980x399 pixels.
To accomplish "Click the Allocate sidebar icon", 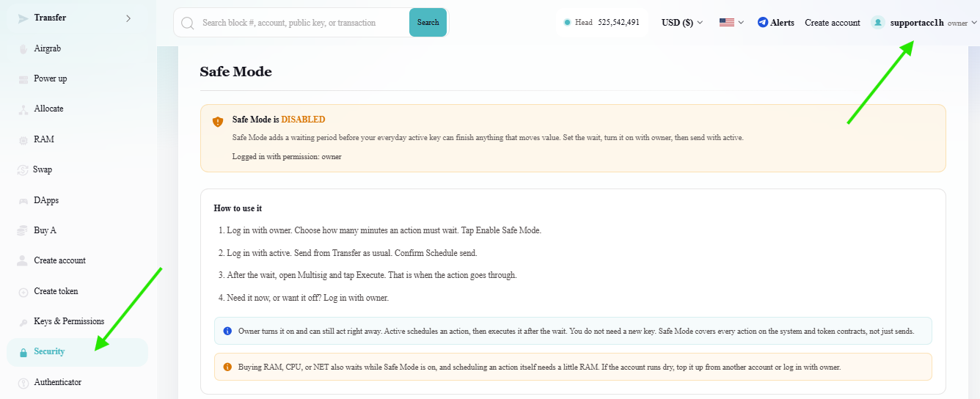I will (23, 109).
